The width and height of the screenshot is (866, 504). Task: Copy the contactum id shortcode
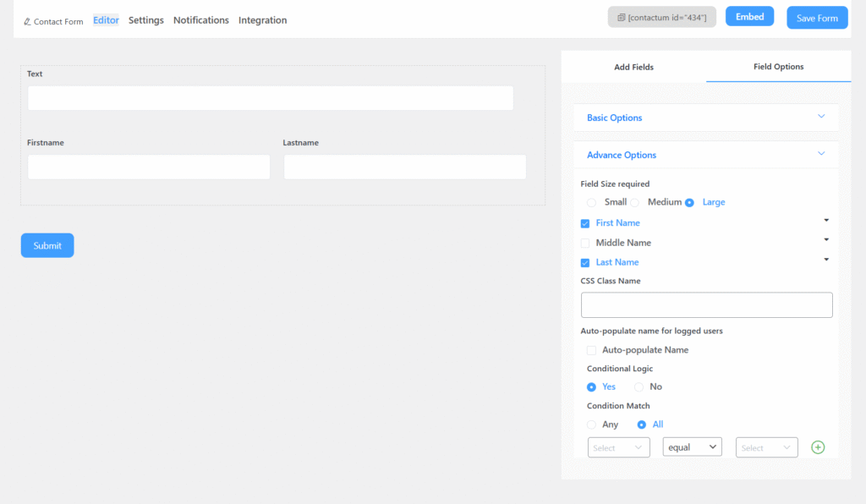pyautogui.click(x=661, y=17)
